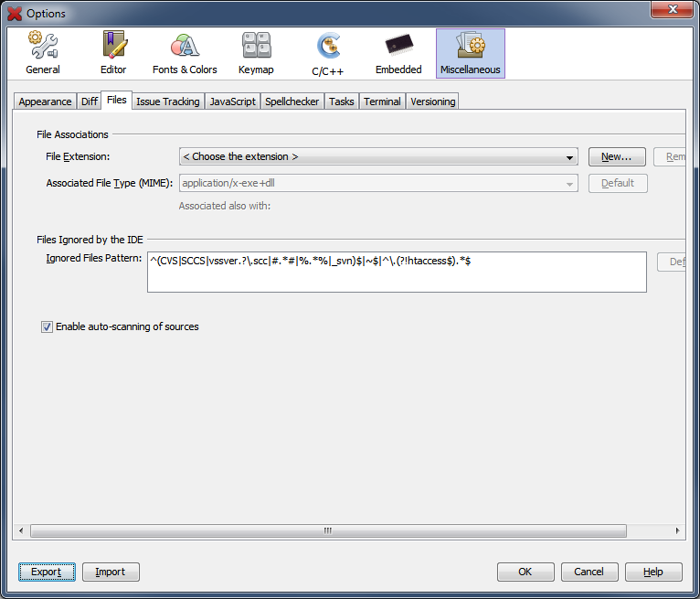Click the MPLAB X logo in title bar
Screen dimensions: 700x599
pos(15,14)
